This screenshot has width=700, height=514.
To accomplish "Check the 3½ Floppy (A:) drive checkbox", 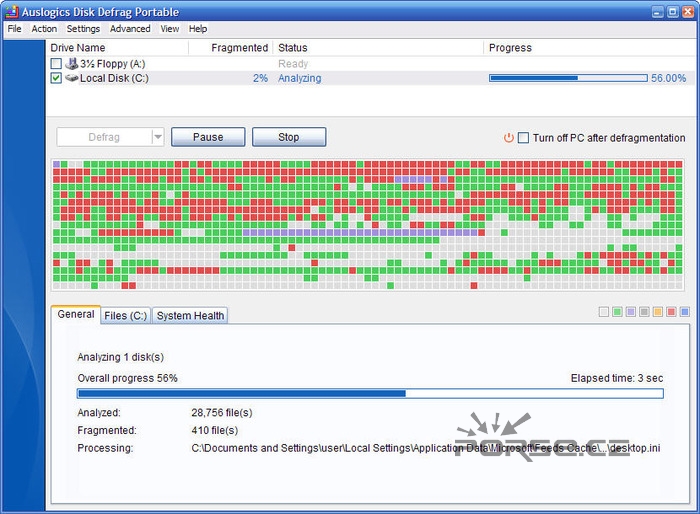I will click(56, 63).
